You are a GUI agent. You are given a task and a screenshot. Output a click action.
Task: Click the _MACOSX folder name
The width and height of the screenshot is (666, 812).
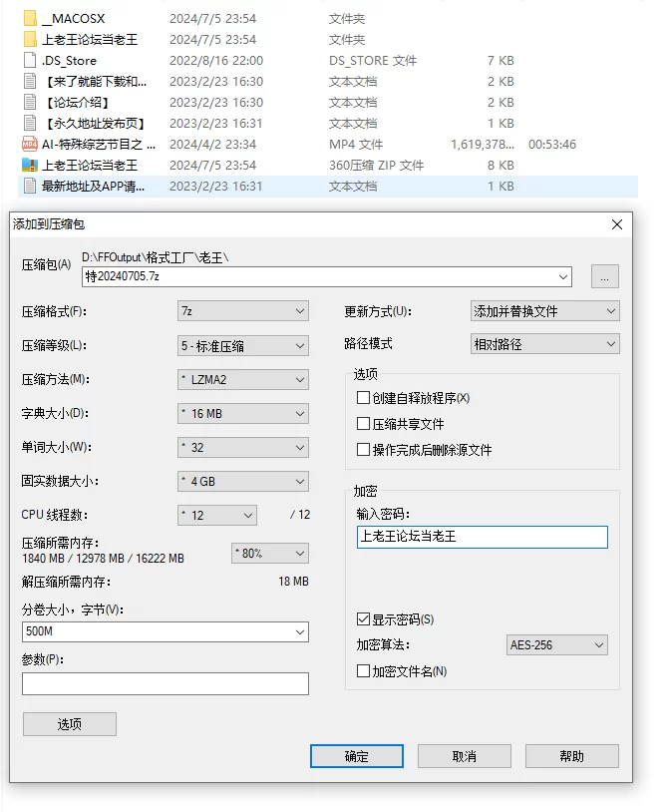[73, 19]
